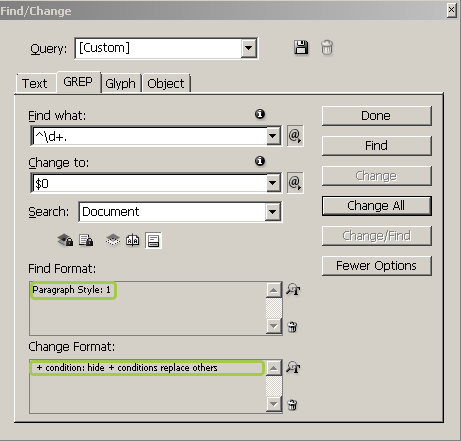Switch to the Glyph tab
This screenshot has width=461, height=441.
(120, 83)
